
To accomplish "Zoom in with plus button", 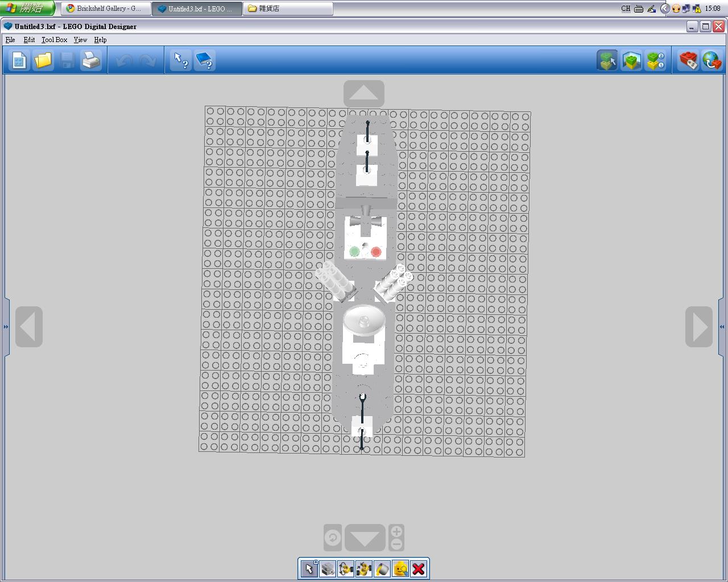I will 396,532.
